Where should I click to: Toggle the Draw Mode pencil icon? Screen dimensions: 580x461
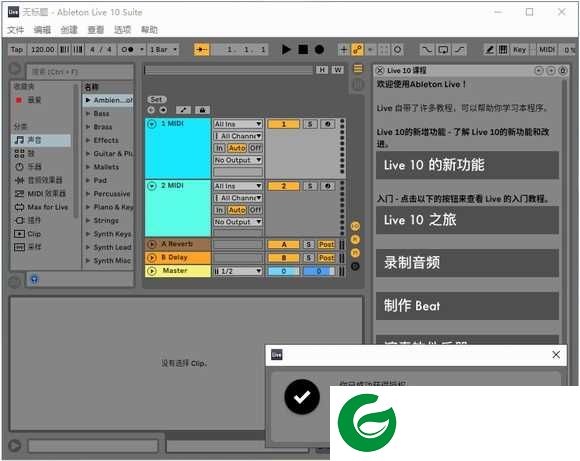tap(489, 49)
